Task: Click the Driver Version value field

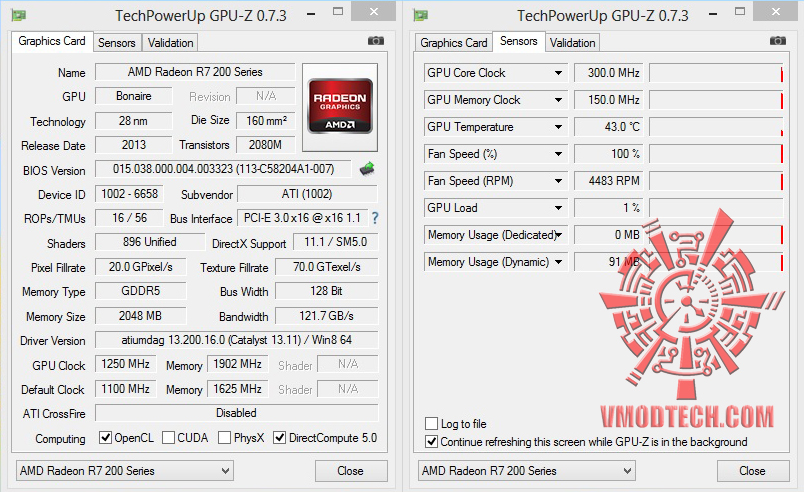Action: tap(237, 340)
